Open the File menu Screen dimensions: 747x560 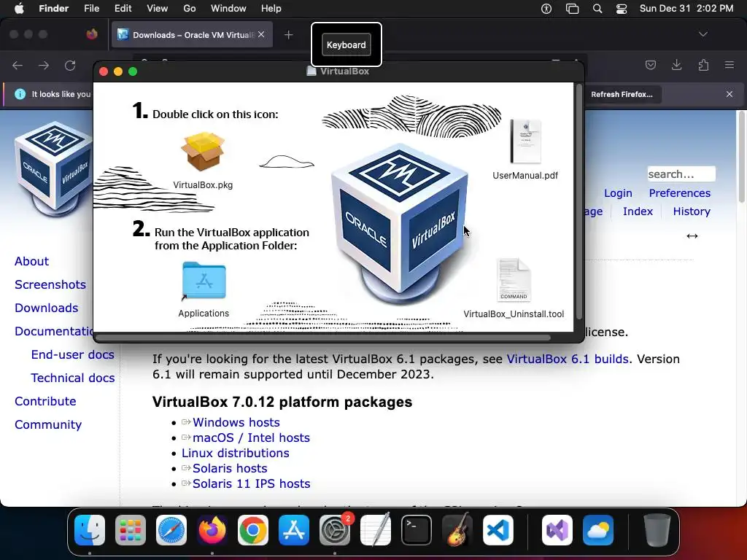91,9
